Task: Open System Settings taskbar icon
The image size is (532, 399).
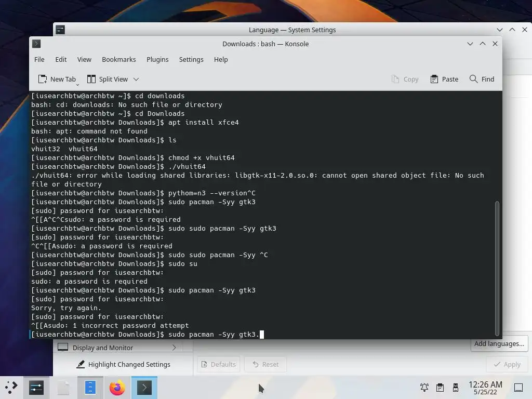Action: pos(36,388)
